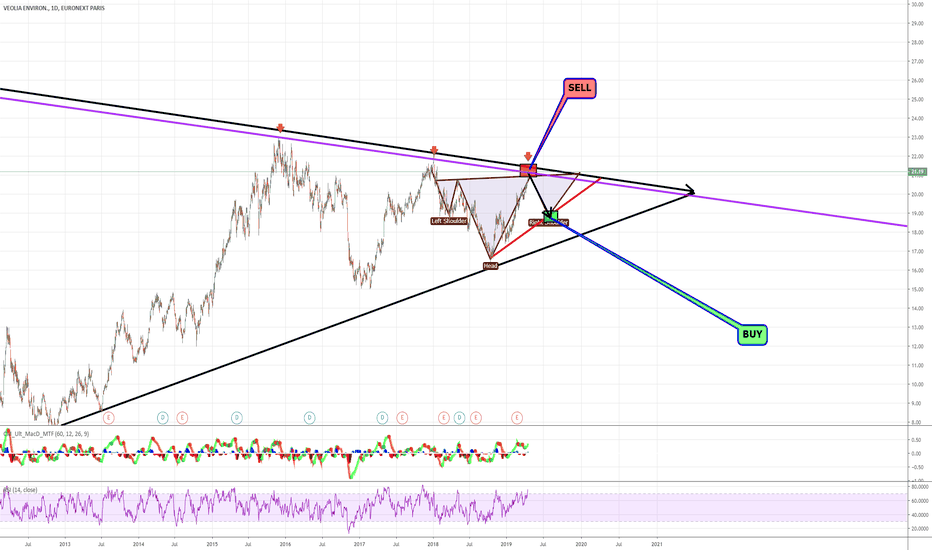Click the CM_Ult_MacD_MTF indicator label
Image resolution: width=932 pixels, height=550 pixels.
(46, 434)
